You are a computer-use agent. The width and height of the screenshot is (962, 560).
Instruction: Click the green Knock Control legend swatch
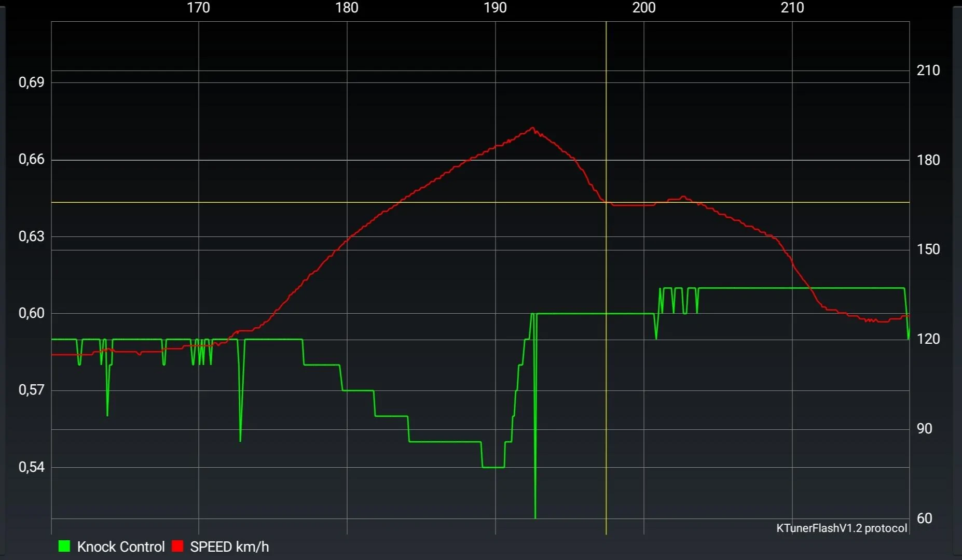(64, 546)
